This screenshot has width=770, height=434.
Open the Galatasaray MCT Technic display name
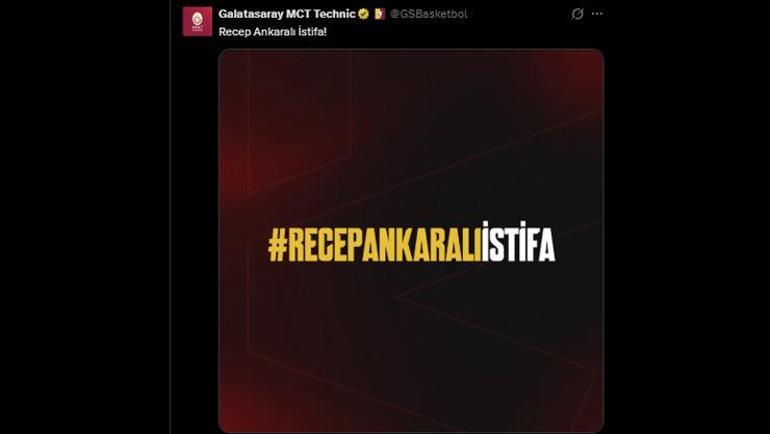point(287,14)
